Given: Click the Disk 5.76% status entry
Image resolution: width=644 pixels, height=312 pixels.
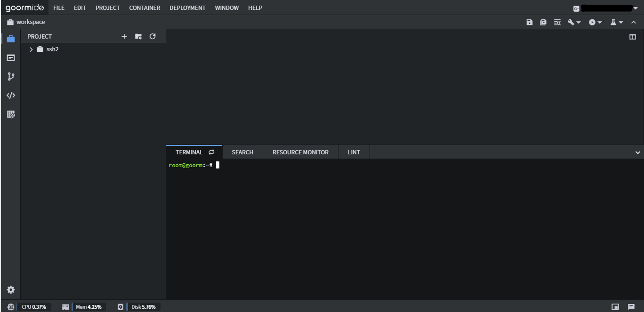Looking at the screenshot, I should tap(144, 307).
